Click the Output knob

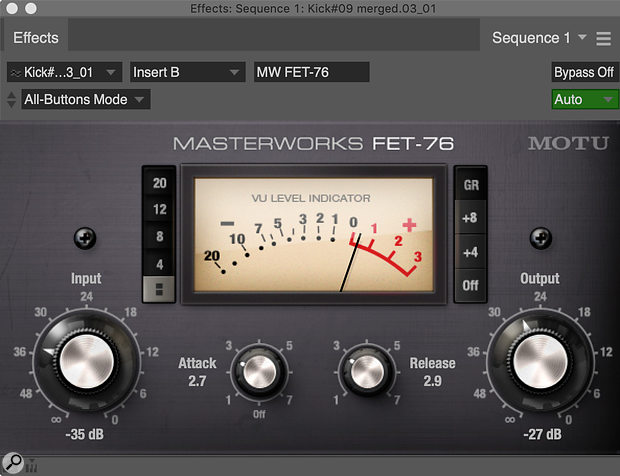[540, 361]
